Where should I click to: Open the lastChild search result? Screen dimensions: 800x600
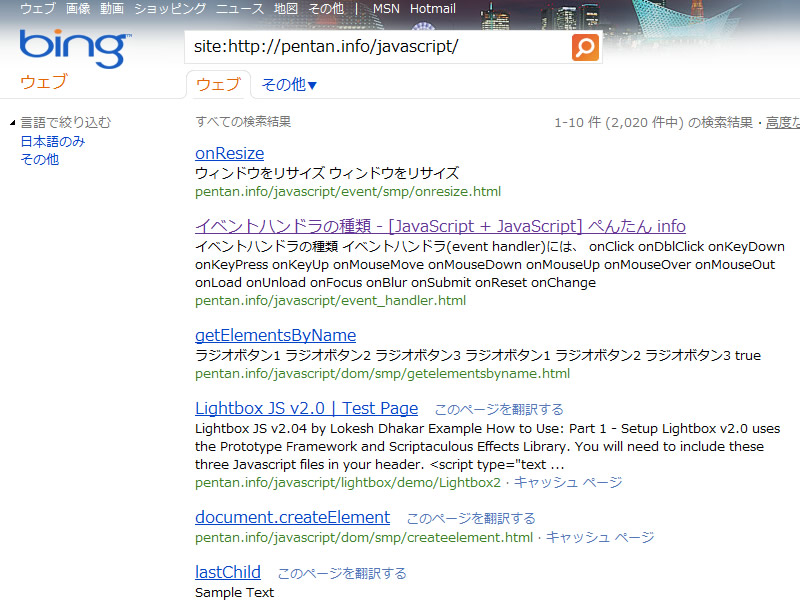click(x=228, y=572)
